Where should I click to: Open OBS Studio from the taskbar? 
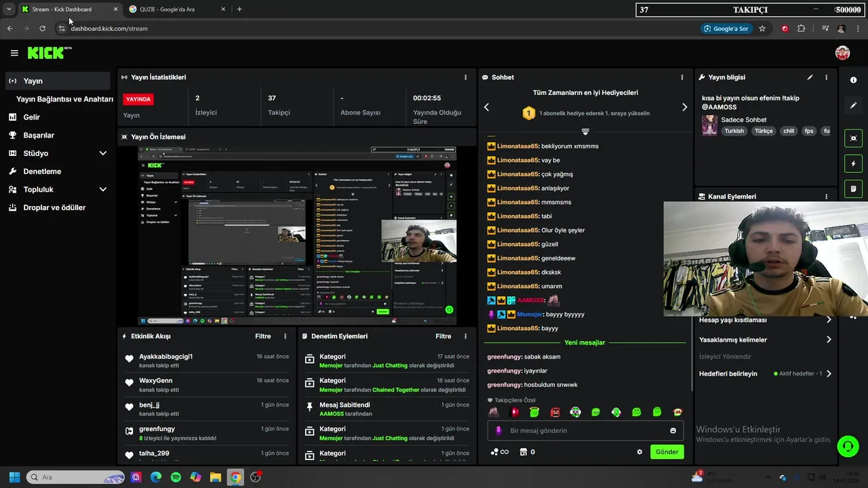pyautogui.click(x=255, y=477)
